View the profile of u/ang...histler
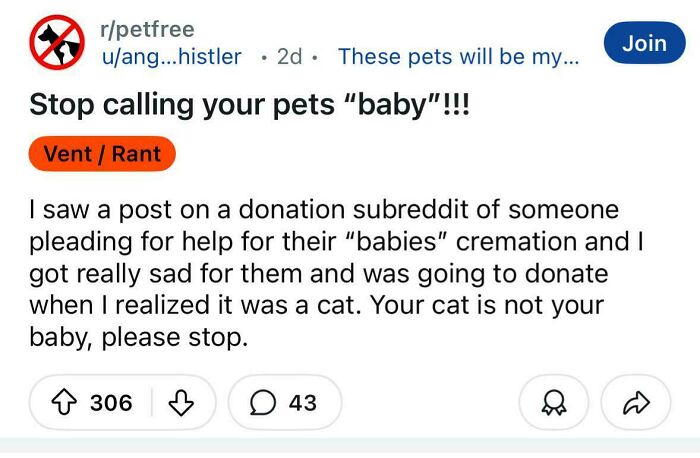 pyautogui.click(x=171, y=57)
